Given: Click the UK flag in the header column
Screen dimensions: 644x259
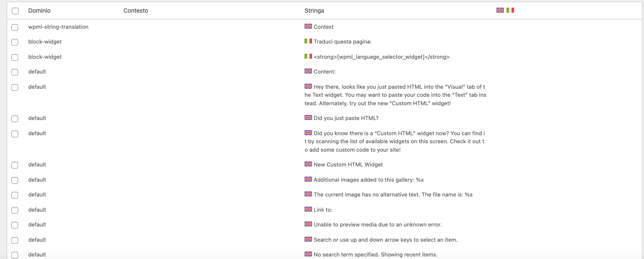Looking at the screenshot, I should [500, 10].
